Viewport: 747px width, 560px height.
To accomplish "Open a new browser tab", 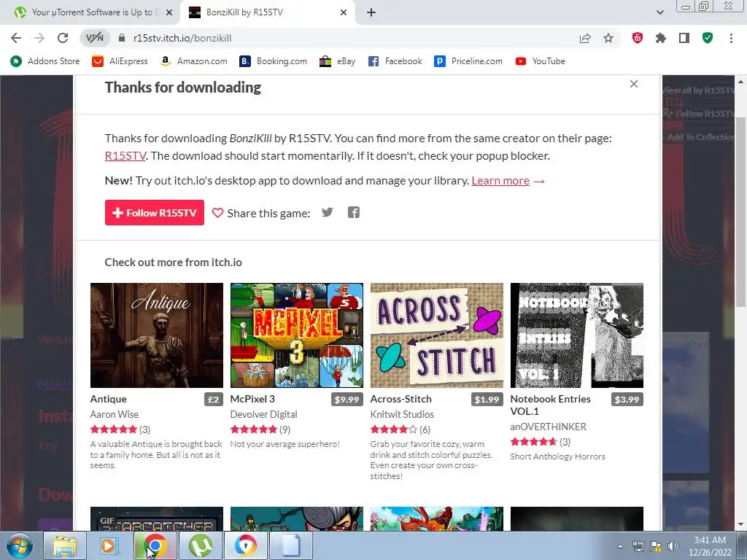I will pyautogui.click(x=371, y=12).
